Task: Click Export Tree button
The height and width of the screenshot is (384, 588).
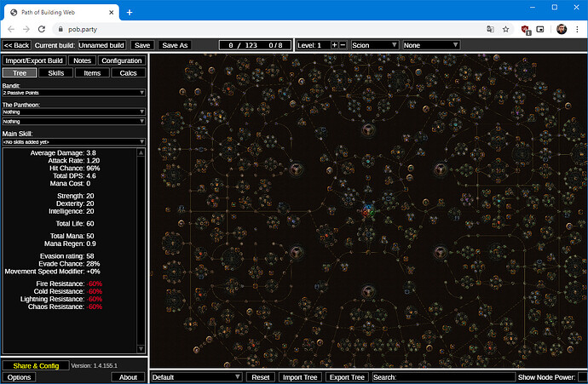Action: (347, 377)
